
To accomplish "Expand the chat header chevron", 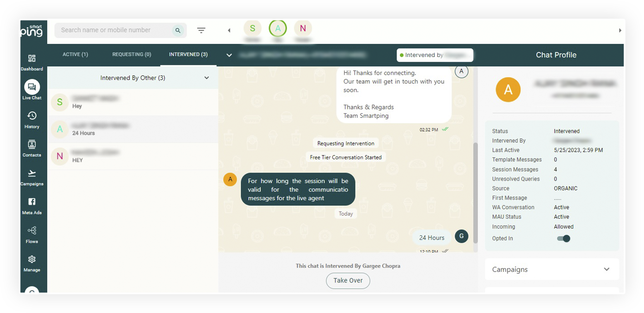I will (229, 55).
